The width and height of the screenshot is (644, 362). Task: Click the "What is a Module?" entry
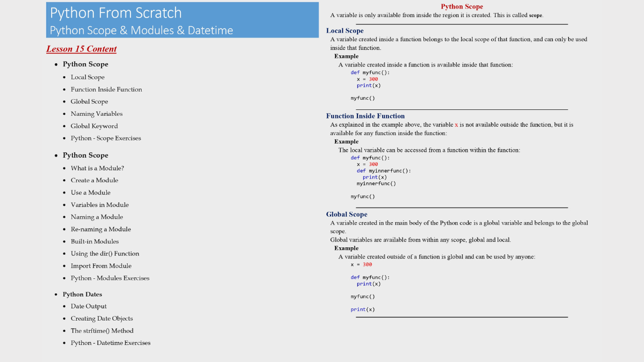(97, 168)
